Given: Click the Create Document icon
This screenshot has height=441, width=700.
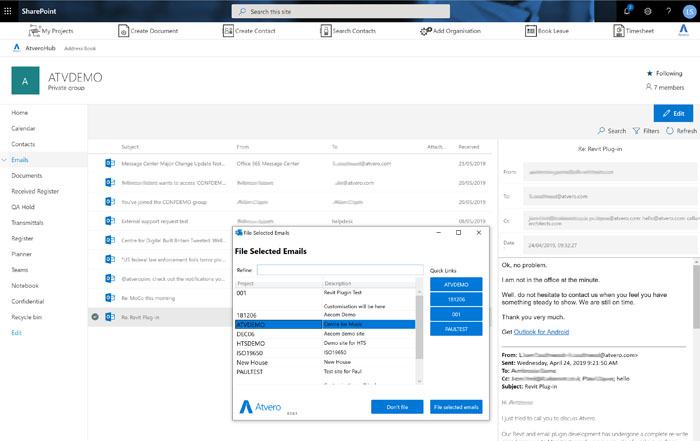Looking at the screenshot, I should click(124, 31).
